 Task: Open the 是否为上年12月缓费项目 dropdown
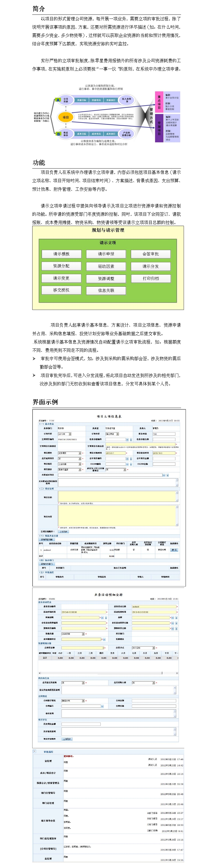[116, 469]
